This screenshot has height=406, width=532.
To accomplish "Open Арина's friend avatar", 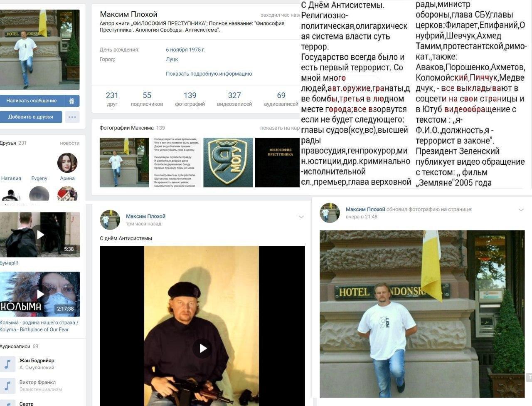I will [x=67, y=163].
